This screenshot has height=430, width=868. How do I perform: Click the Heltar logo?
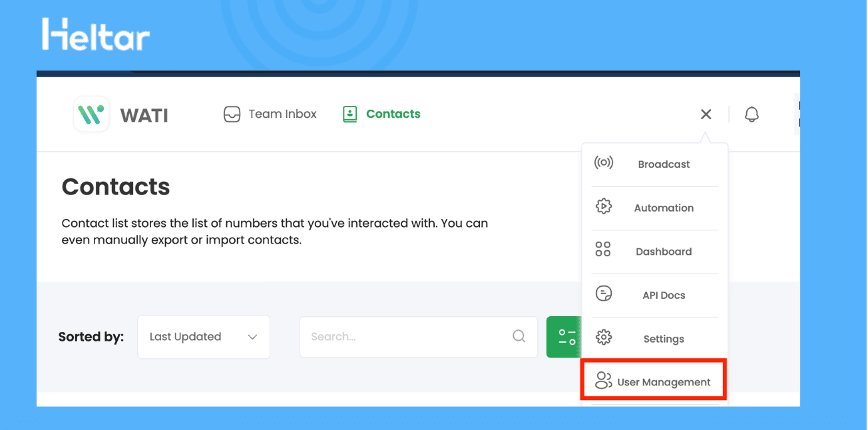[x=95, y=33]
